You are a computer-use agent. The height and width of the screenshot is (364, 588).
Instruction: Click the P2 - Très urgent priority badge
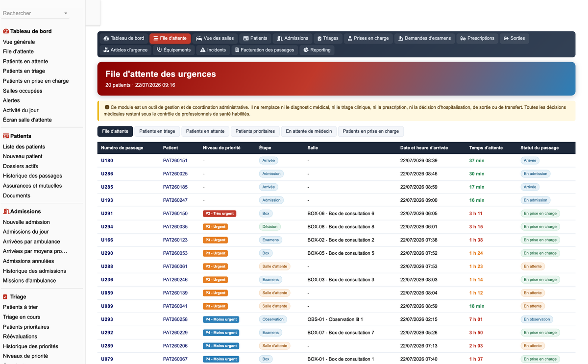tap(220, 214)
